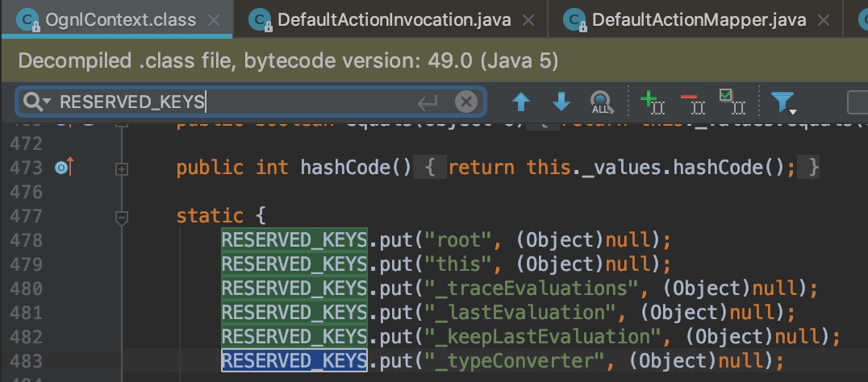Switch to DefaultActionMapper.java tab
Screen dimensions: 868x382
pyautogui.click(x=695, y=20)
